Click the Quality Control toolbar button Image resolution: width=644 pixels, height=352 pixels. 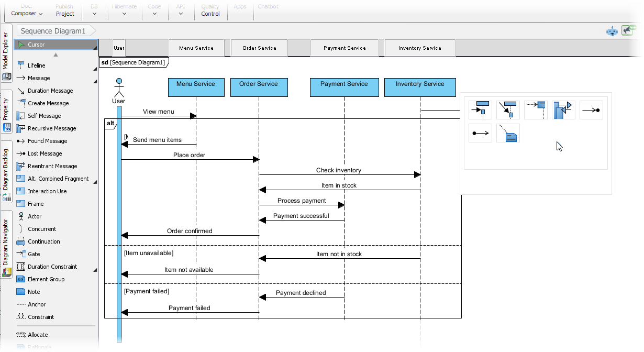[x=210, y=10]
